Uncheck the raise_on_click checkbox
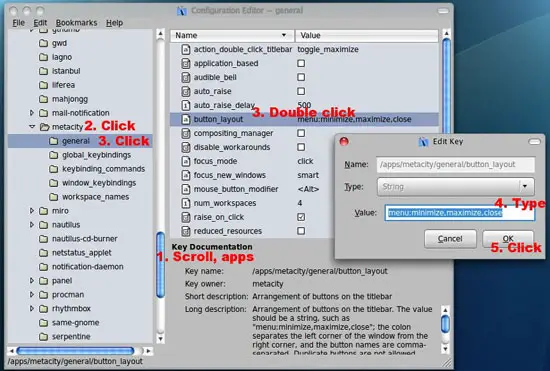 301,217
